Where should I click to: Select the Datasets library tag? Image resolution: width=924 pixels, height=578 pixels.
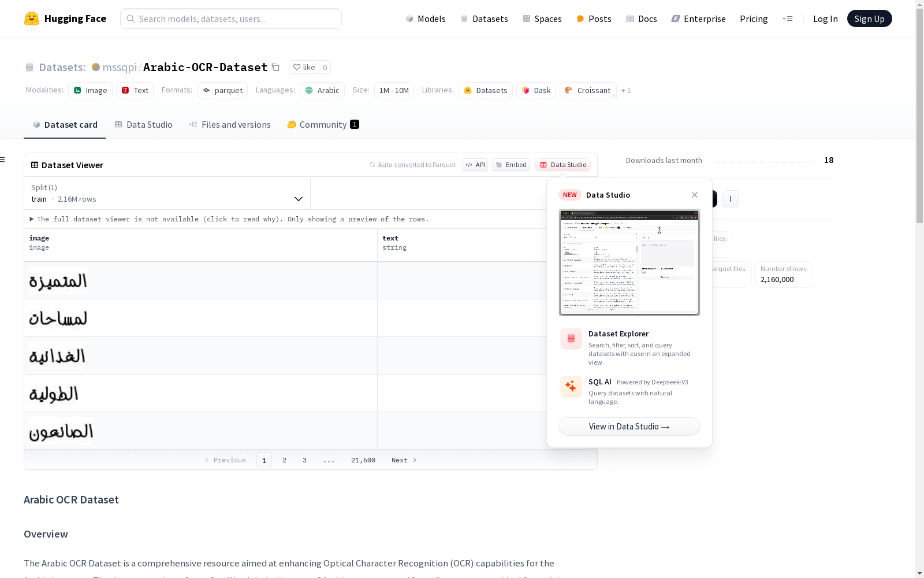[486, 90]
